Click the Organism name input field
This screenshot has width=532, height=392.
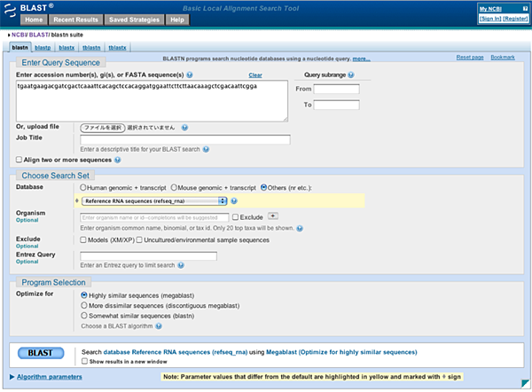coord(154,217)
